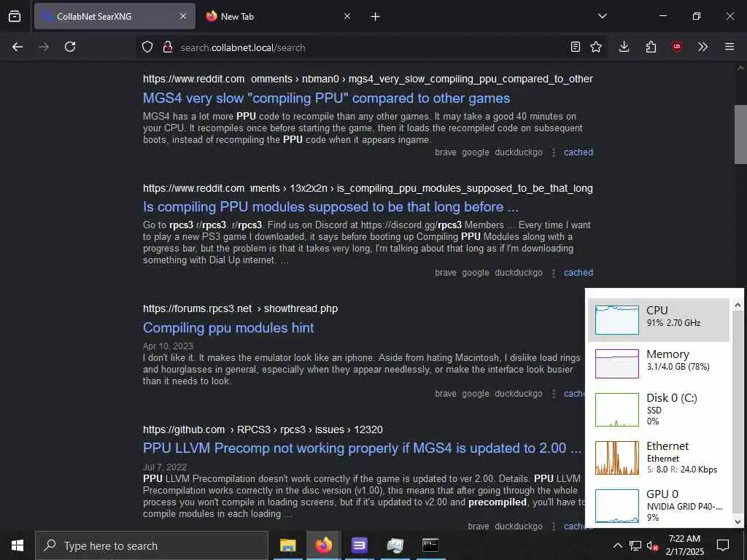
Task: Select Ethernet performance entry
Action: [659, 458]
